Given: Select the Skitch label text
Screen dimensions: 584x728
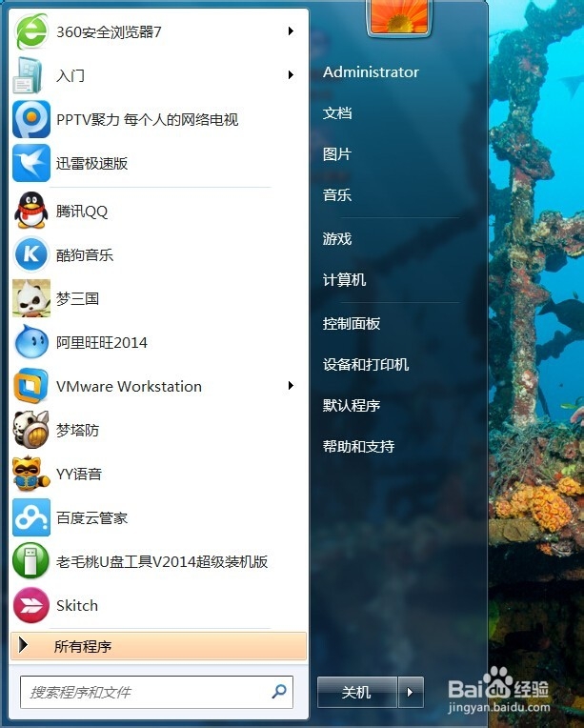Looking at the screenshot, I should (x=77, y=605).
